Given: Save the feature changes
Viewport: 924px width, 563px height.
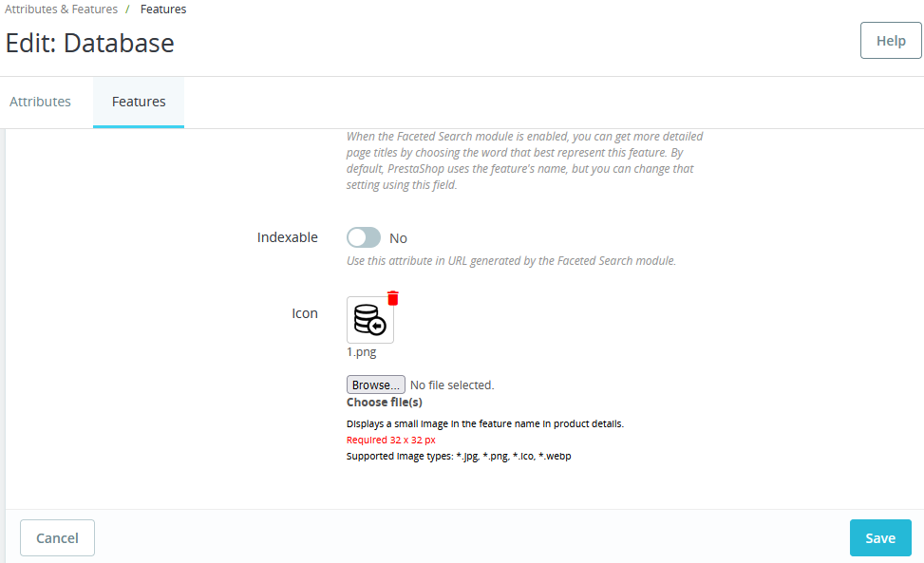Looking at the screenshot, I should pyautogui.click(x=880, y=537).
